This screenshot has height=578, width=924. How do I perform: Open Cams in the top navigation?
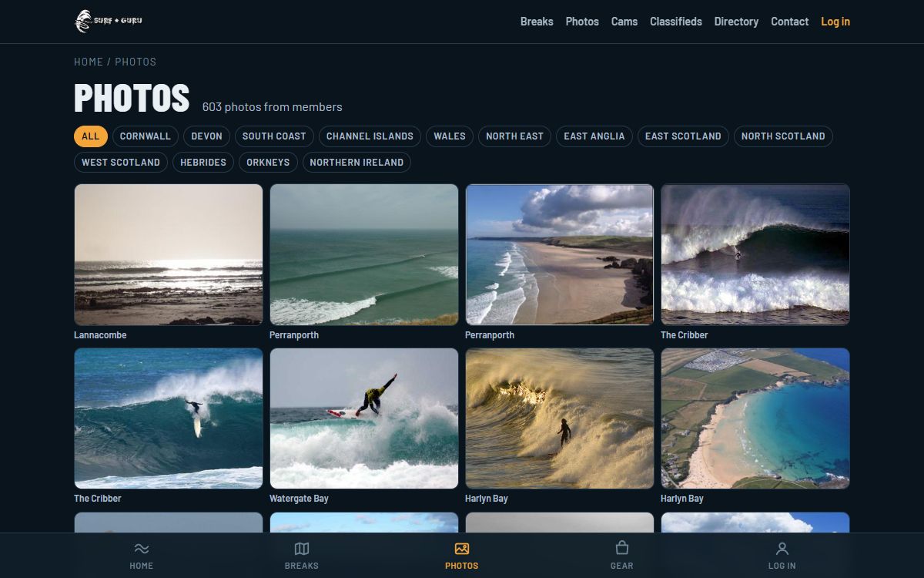pos(624,22)
